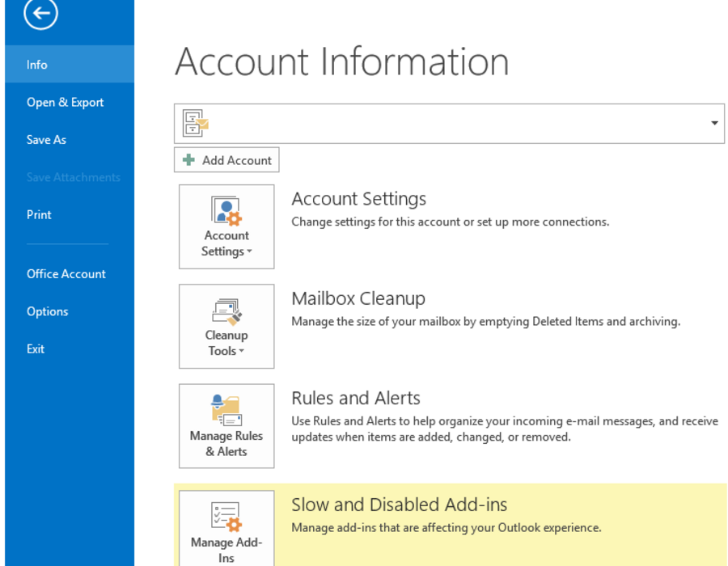Select the Info tab in sidebar
The image size is (728, 566).
pyautogui.click(x=70, y=65)
